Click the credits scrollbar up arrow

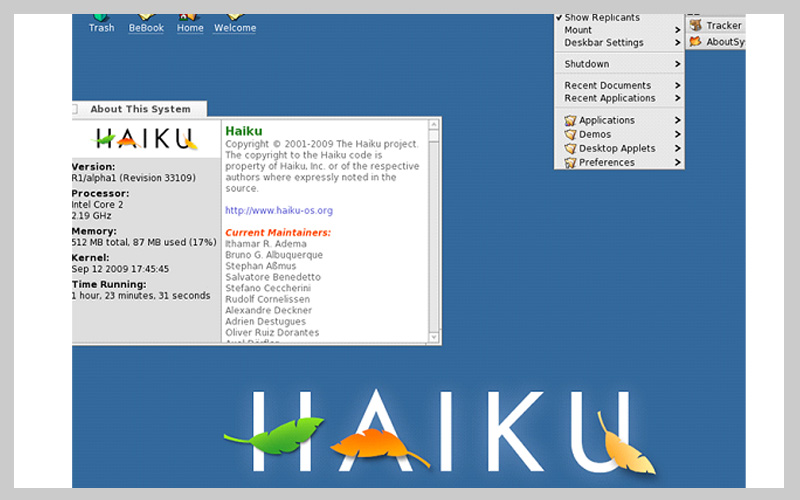click(x=434, y=125)
